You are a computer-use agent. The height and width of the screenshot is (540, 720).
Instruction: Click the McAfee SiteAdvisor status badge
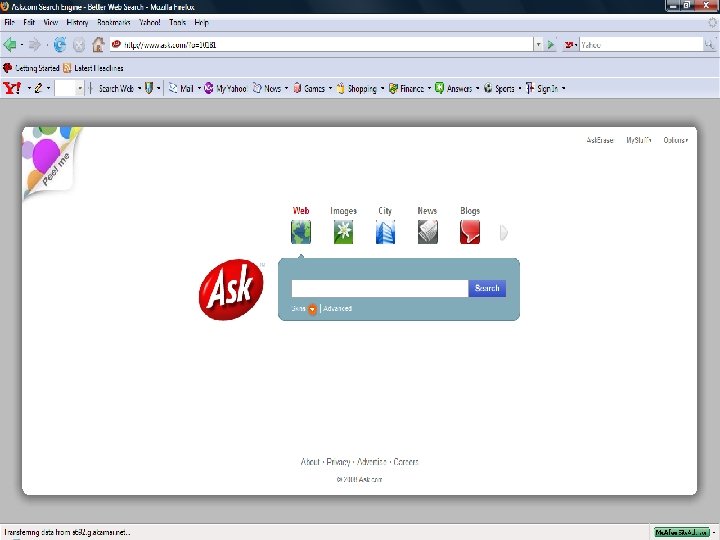coord(682,532)
